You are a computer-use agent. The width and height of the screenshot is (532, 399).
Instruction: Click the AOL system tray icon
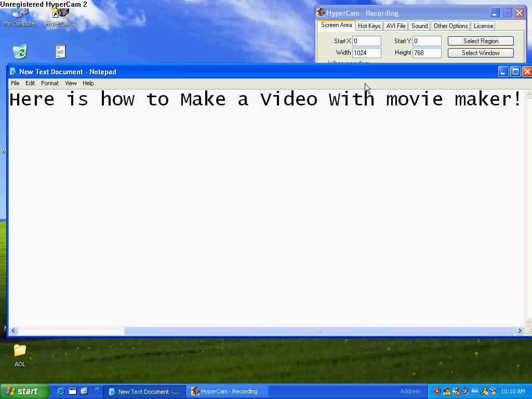(475, 391)
